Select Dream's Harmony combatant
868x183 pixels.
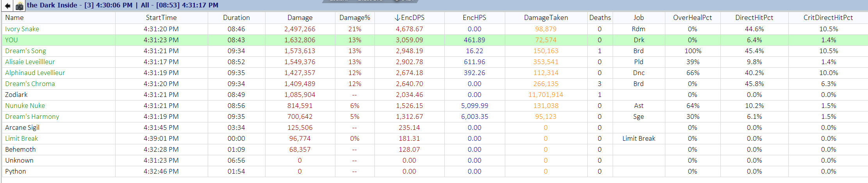point(32,117)
